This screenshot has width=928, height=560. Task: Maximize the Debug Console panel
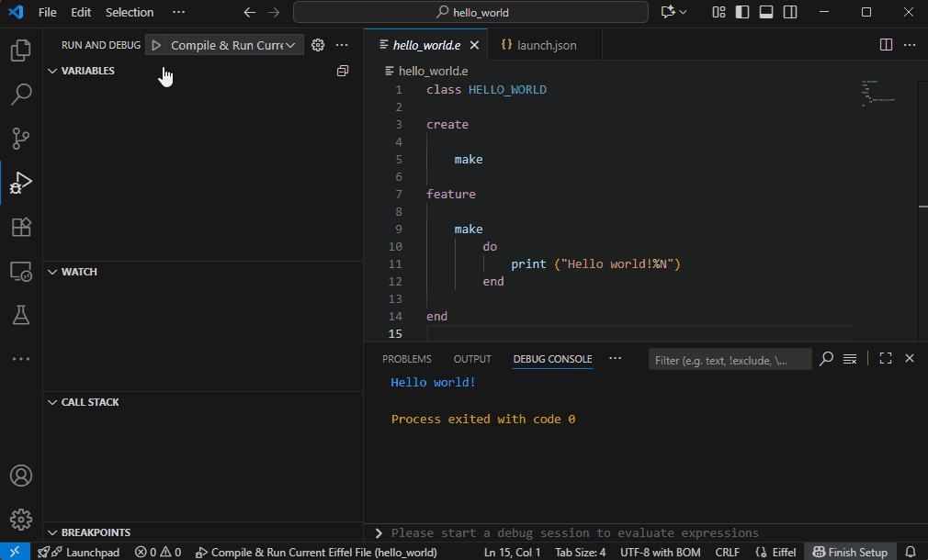pos(885,358)
